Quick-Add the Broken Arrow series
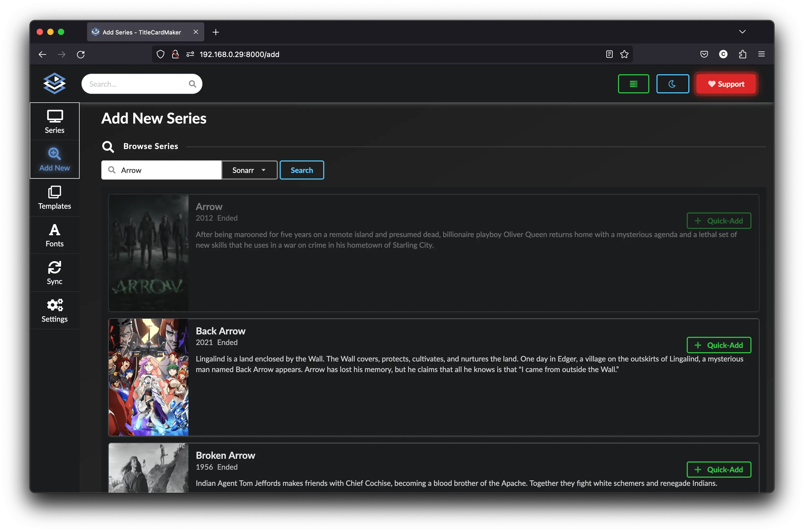 click(719, 470)
